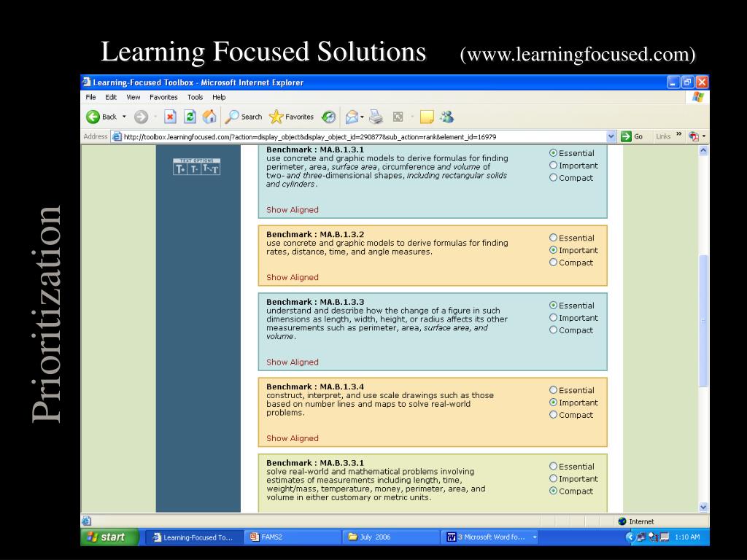Click the Forward arrow icon
Screen dimensions: 747x560
pyautogui.click(x=141, y=117)
